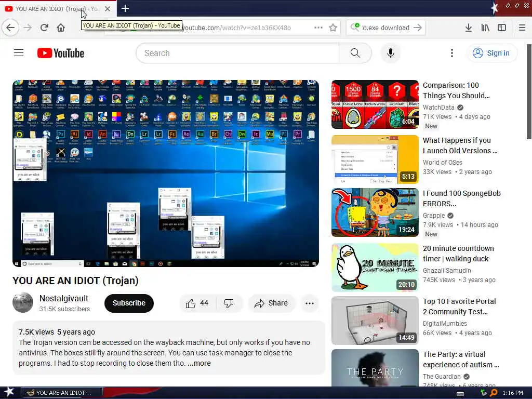532x399 pixels.
Task: Click the 31.5K subscribers text
Action: [64, 309]
